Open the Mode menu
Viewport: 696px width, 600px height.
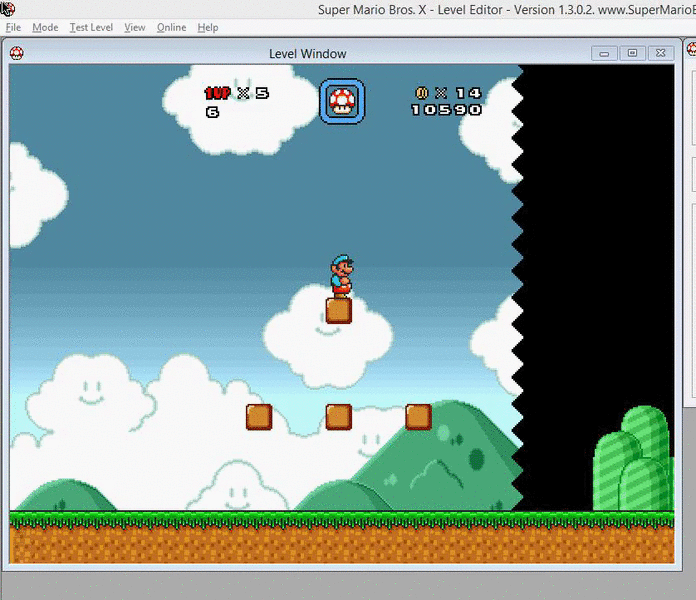click(x=45, y=28)
